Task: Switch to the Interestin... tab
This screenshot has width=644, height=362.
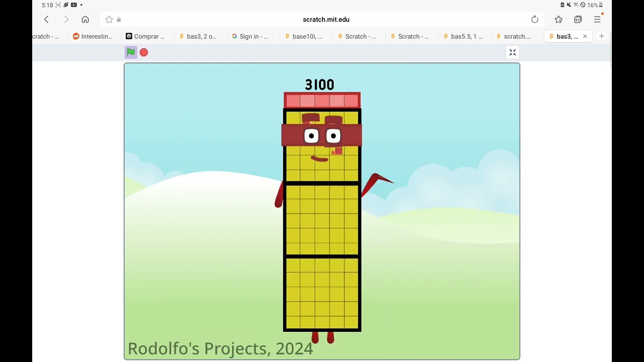Action: (x=93, y=36)
